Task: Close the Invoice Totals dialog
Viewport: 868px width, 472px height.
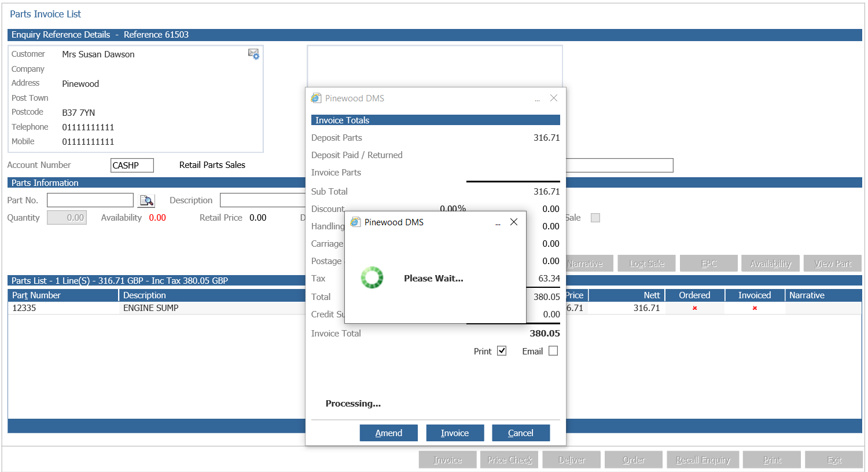Action: (x=554, y=98)
